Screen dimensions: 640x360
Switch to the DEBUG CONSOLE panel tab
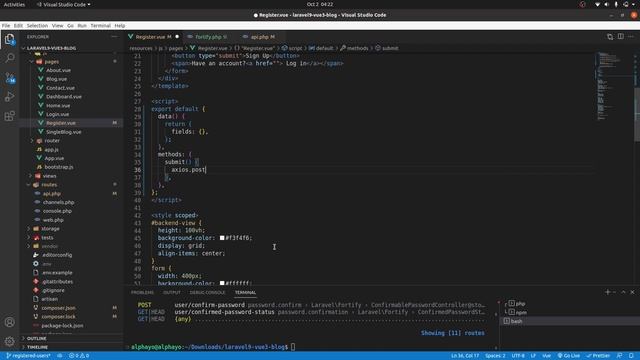(207, 292)
